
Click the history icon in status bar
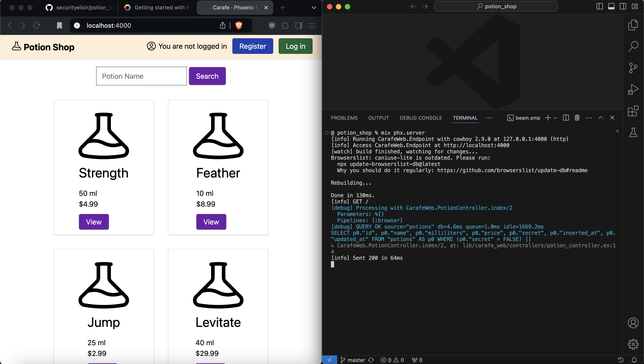point(621,360)
